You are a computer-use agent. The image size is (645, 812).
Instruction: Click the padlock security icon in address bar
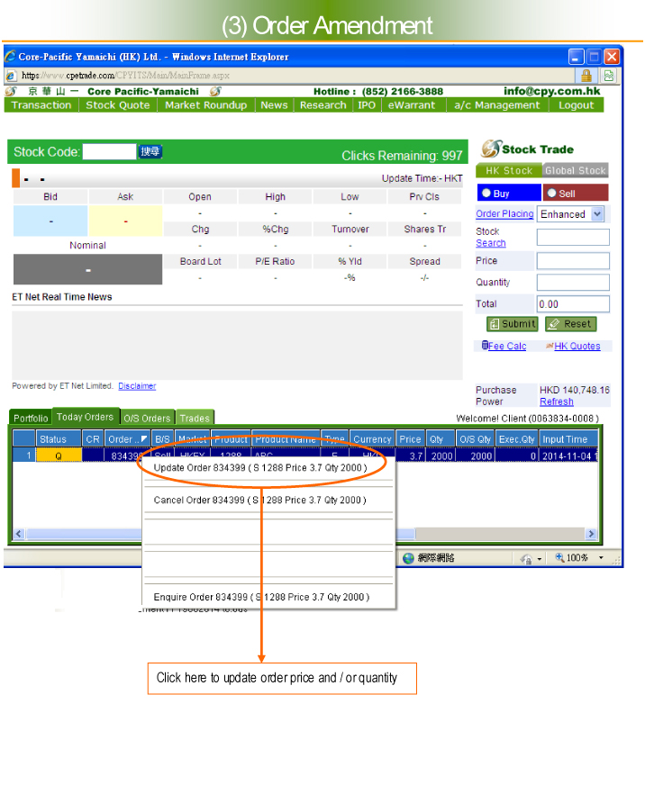(x=586, y=76)
